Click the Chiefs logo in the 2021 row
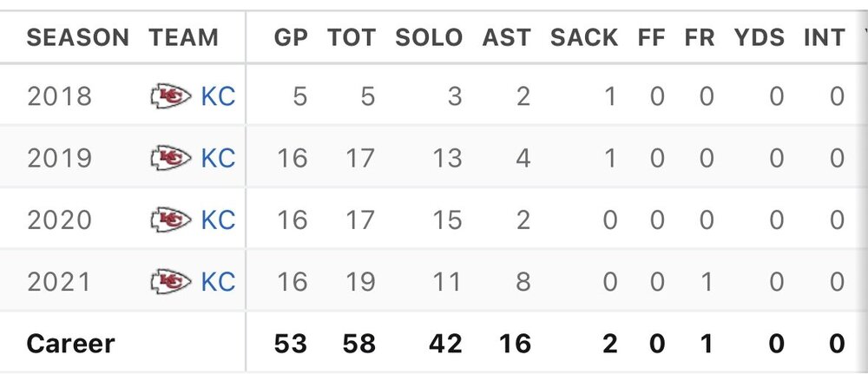This screenshot has height=374, width=868. (170, 281)
